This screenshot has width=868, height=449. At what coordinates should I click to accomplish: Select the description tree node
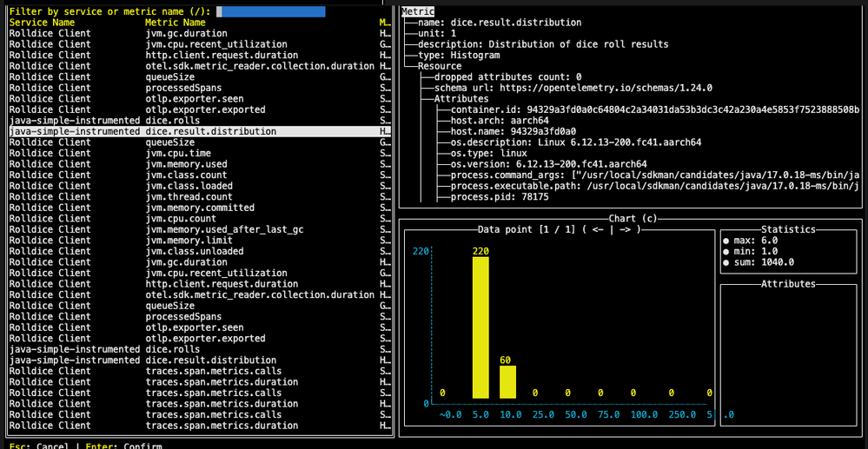pos(543,44)
